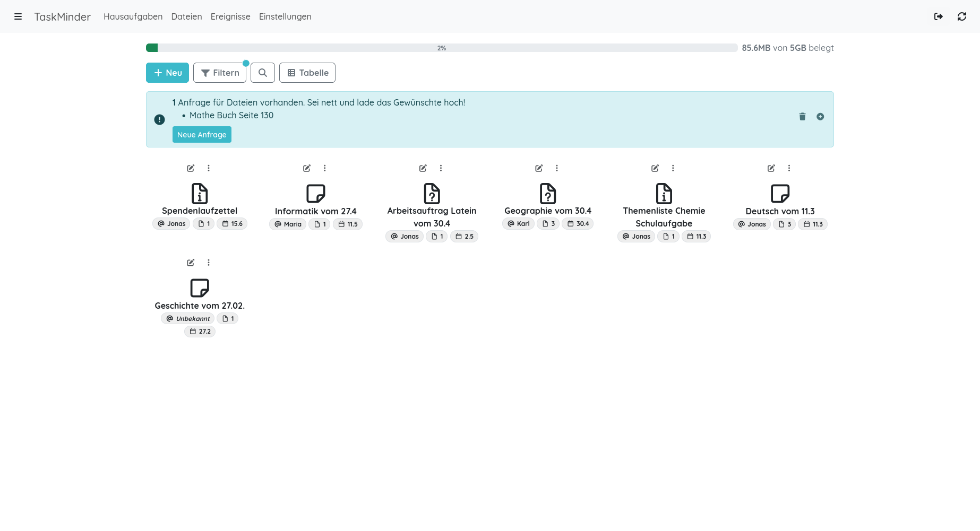
Task: Click Themenliste Chemie Schulaufgabe title
Action: pos(664,217)
